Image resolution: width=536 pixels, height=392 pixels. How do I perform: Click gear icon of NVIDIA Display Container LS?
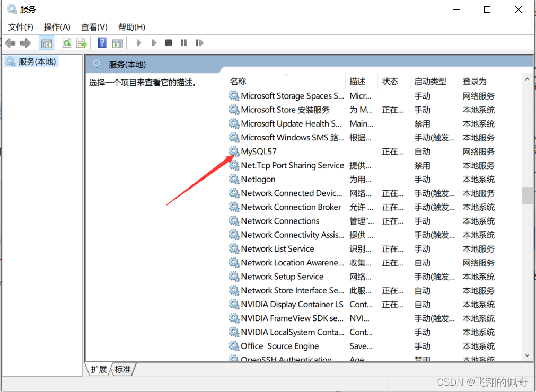pyautogui.click(x=234, y=304)
